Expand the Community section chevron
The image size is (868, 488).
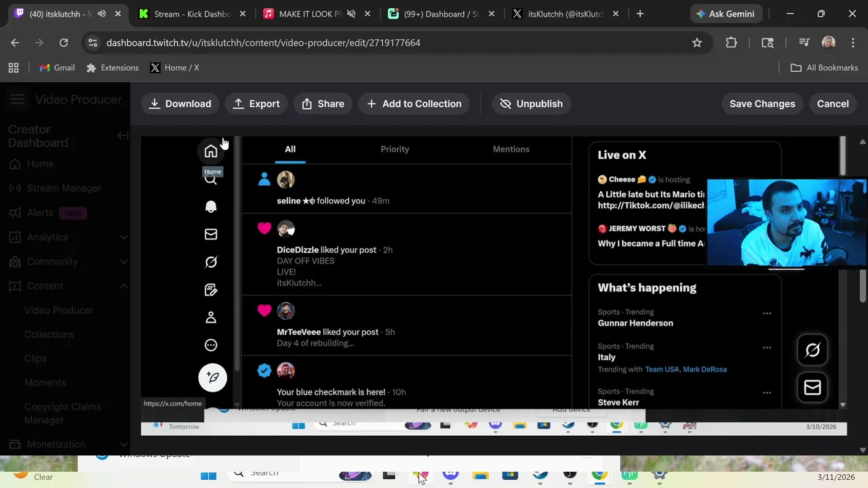coord(123,262)
